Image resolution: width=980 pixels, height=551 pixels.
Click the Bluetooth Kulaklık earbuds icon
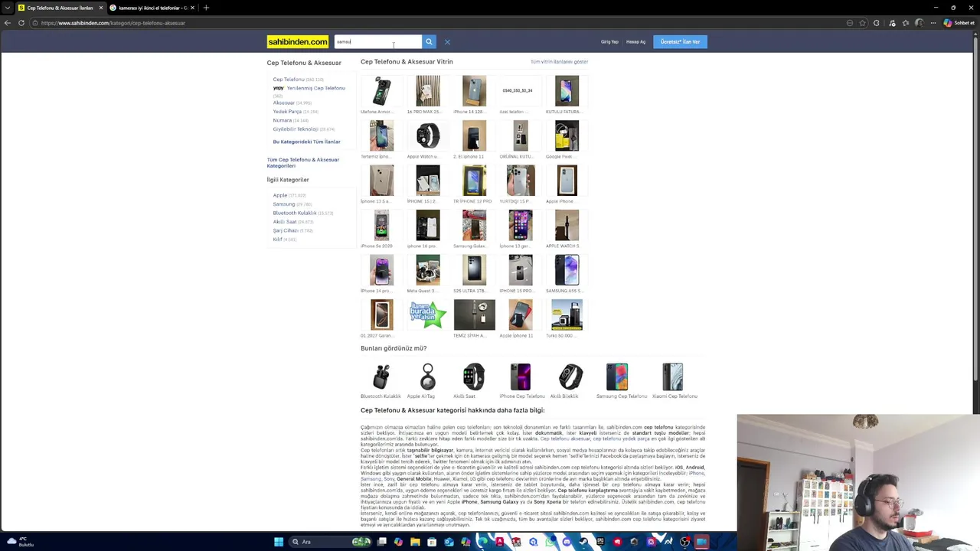click(381, 377)
